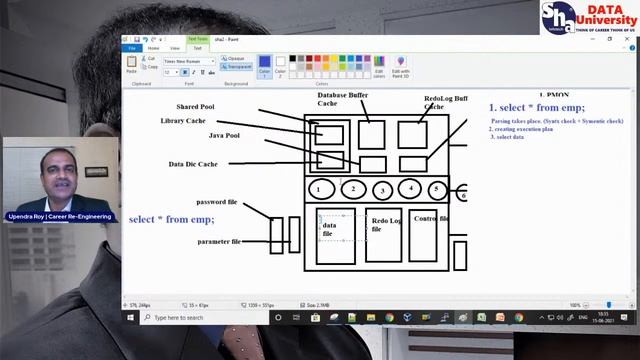Toggle Strikethrough text formatting
Image resolution: width=640 pixels, height=360 pixels.
(x=211, y=72)
